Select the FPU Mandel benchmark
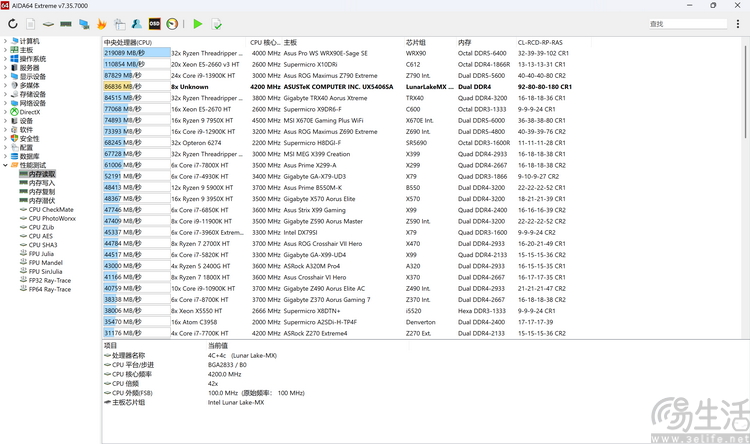The image size is (750, 444). coord(45,263)
